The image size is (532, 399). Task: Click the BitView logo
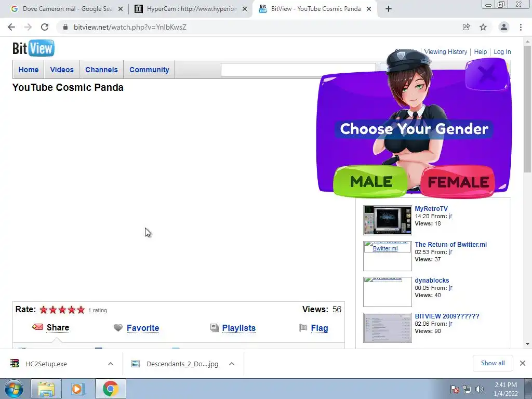point(33,48)
